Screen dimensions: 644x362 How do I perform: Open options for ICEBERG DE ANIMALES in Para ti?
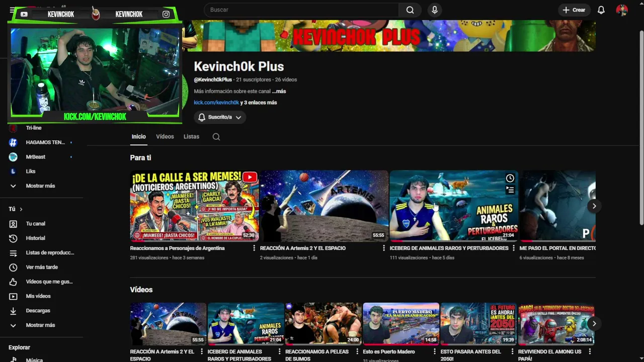click(514, 248)
